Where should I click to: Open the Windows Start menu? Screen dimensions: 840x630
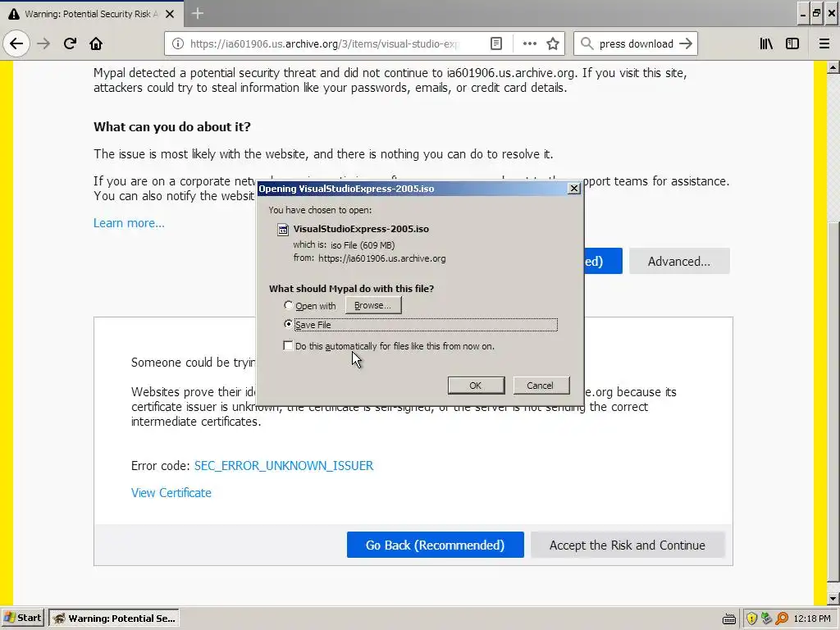click(x=22, y=619)
